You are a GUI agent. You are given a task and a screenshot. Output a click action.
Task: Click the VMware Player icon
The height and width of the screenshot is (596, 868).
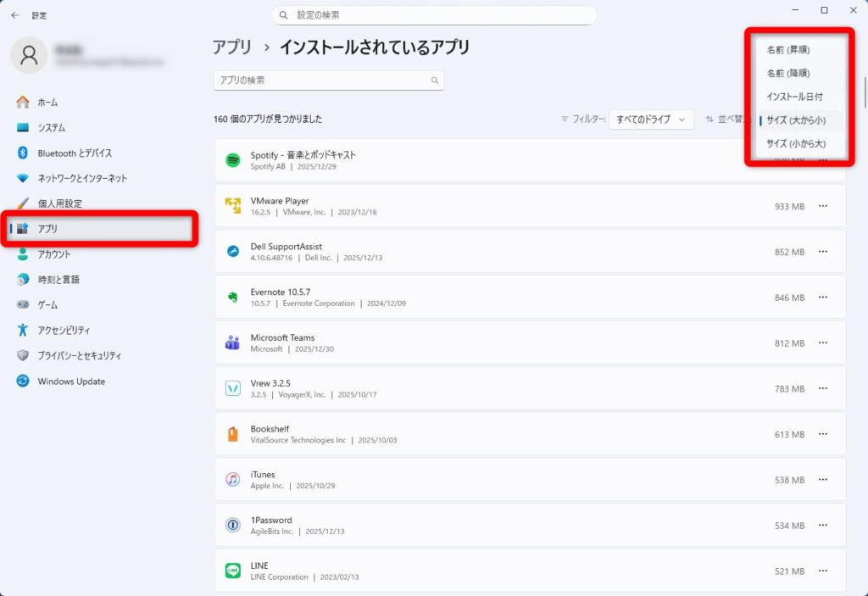[232, 206]
